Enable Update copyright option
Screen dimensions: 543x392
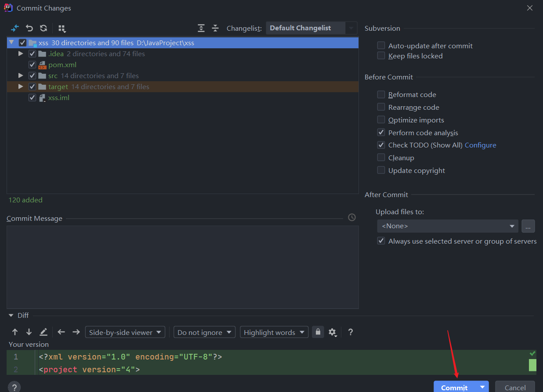pos(381,170)
